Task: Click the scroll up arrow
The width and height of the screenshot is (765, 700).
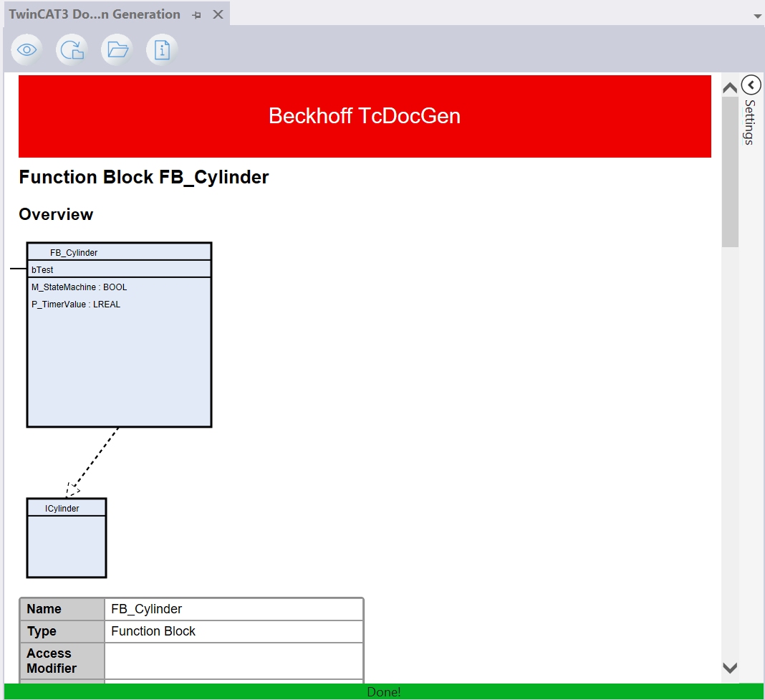Action: pyautogui.click(x=730, y=88)
